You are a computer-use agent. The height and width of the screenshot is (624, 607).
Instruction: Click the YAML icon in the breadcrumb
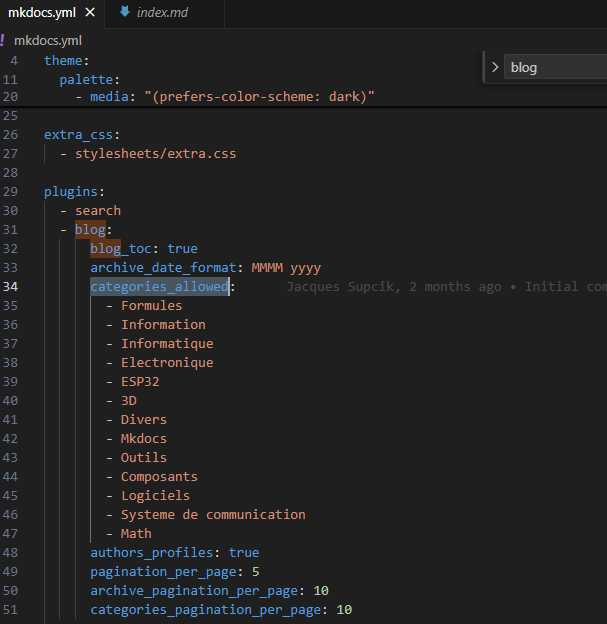3,40
